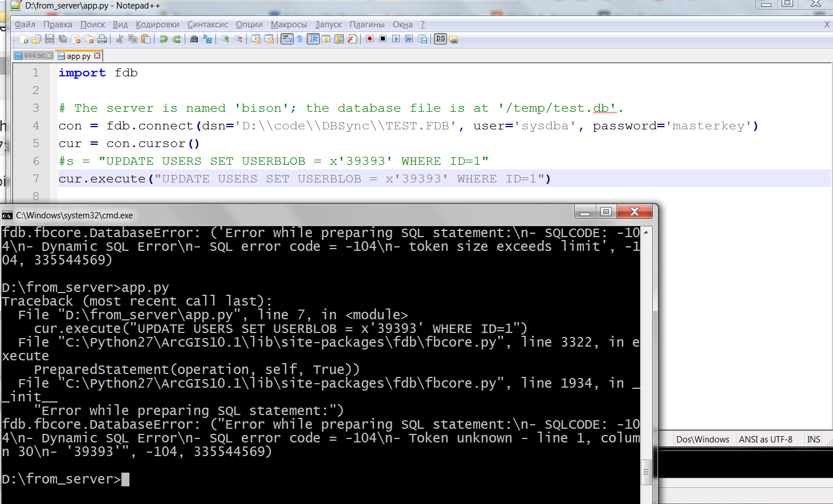Viewport: 833px width, 504px height.
Task: Click the Save All toolbar icon
Action: coord(63,39)
